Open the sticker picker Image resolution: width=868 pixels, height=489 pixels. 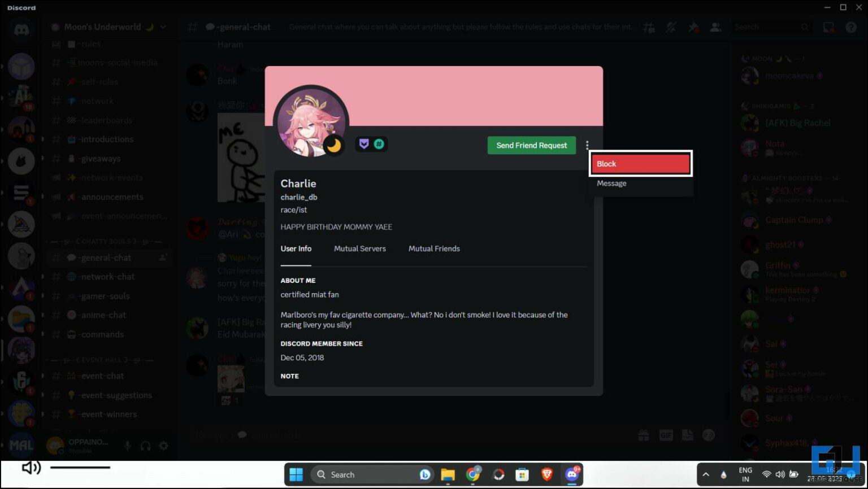coord(688,435)
